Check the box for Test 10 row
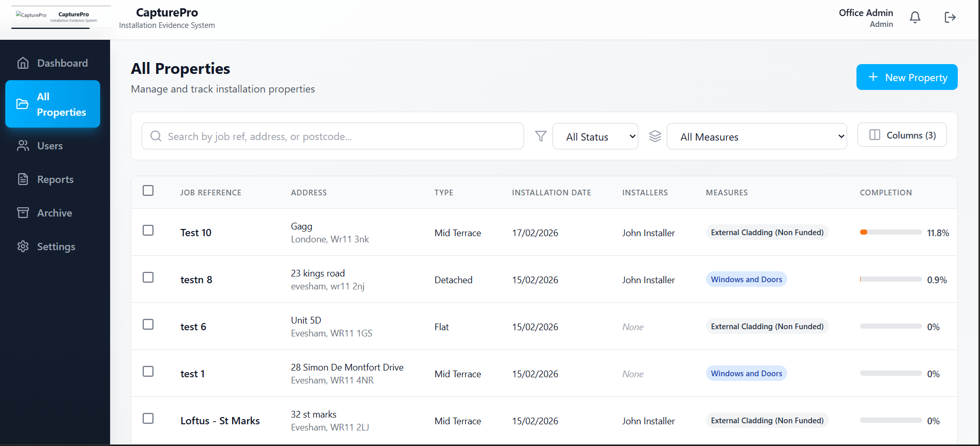This screenshot has width=980, height=446. (148, 230)
